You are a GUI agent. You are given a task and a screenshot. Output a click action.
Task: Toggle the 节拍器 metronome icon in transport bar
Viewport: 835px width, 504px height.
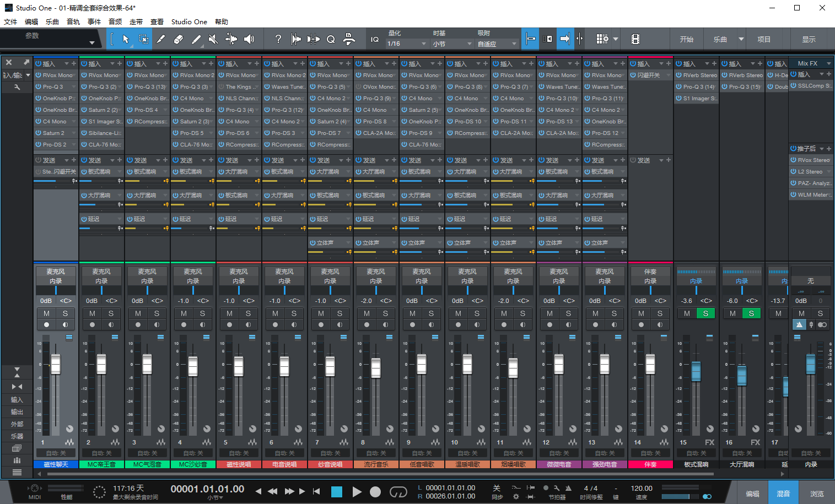[x=569, y=489]
